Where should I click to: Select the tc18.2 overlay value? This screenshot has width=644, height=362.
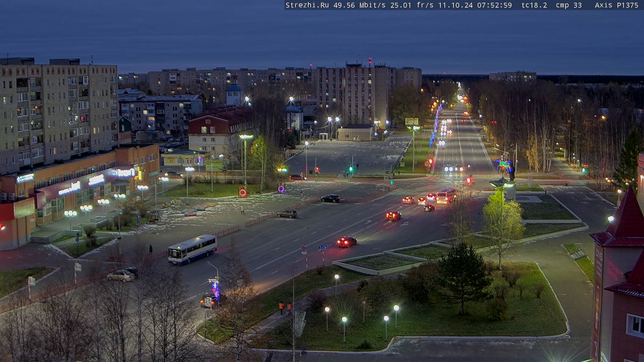pos(534,5)
